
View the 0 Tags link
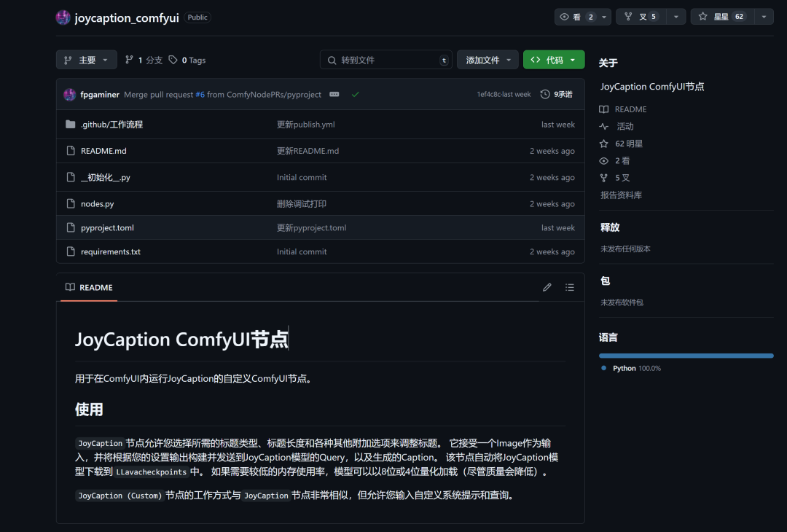pos(187,60)
